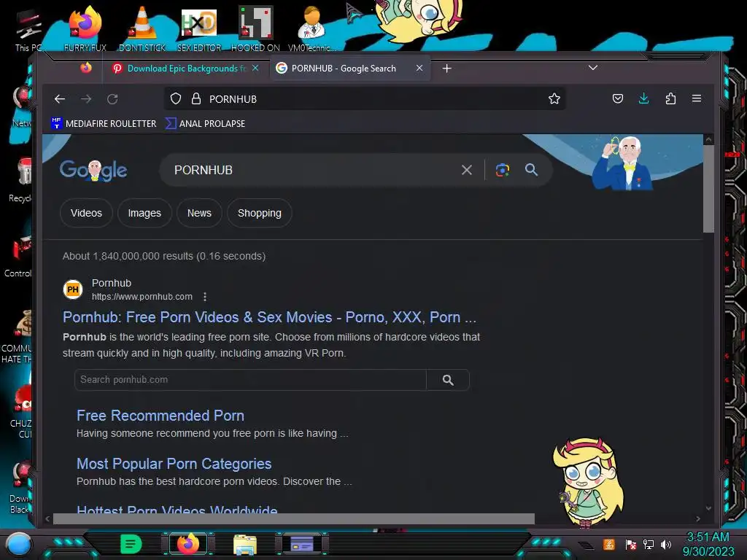Start a search by image with Lens icon
The height and width of the screenshot is (560, 747).
click(x=503, y=170)
